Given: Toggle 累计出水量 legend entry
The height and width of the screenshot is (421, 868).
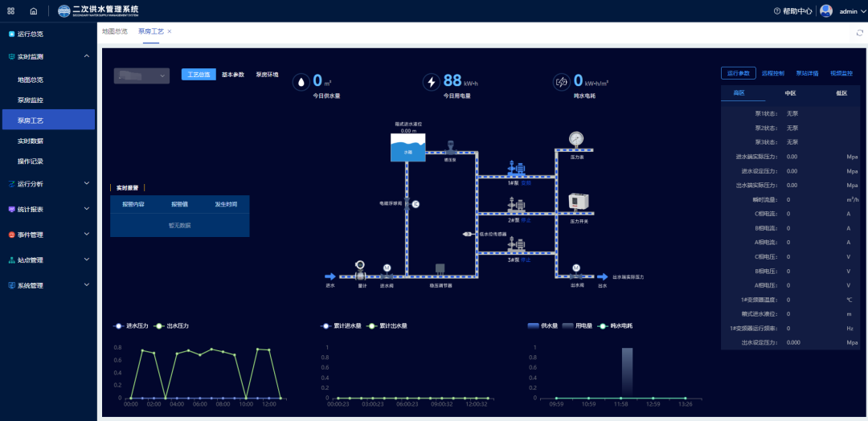Looking at the screenshot, I should (387, 326).
